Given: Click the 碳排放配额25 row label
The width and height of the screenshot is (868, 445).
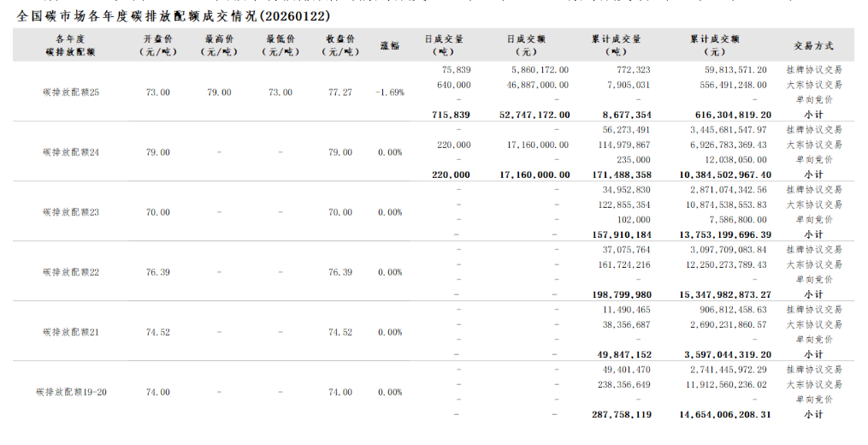Looking at the screenshot, I should [x=71, y=92].
